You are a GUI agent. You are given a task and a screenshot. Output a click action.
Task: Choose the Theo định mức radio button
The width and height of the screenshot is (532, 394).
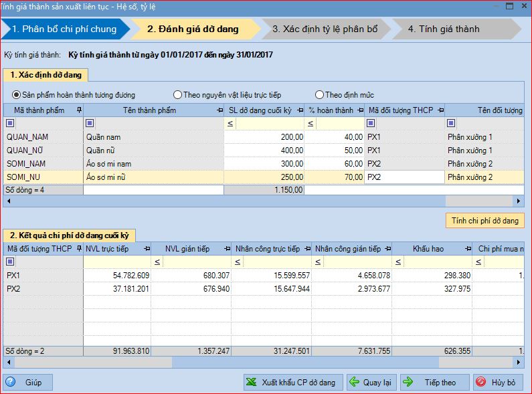[319, 95]
